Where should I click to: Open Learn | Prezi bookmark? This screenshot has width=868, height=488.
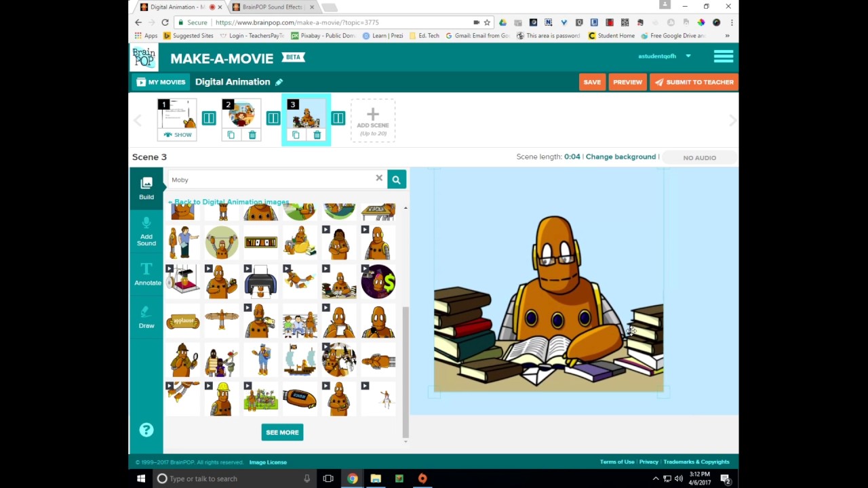383,36
